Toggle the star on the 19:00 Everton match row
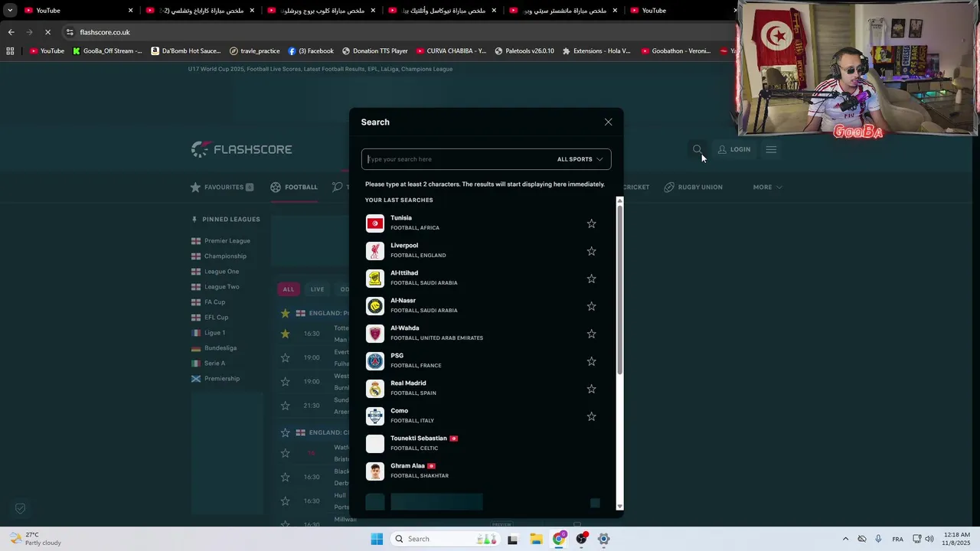The height and width of the screenshot is (551, 980). 285,357
